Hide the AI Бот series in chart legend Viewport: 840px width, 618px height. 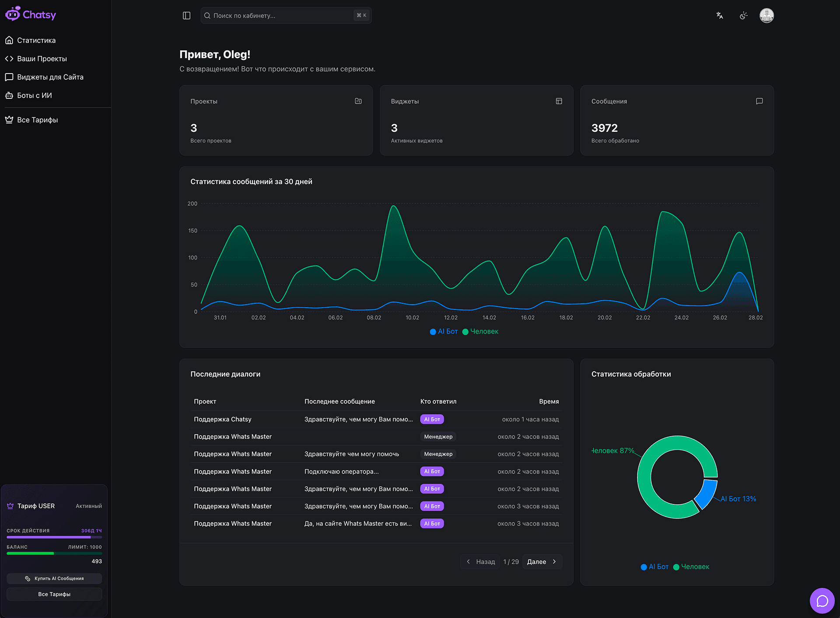tap(443, 331)
